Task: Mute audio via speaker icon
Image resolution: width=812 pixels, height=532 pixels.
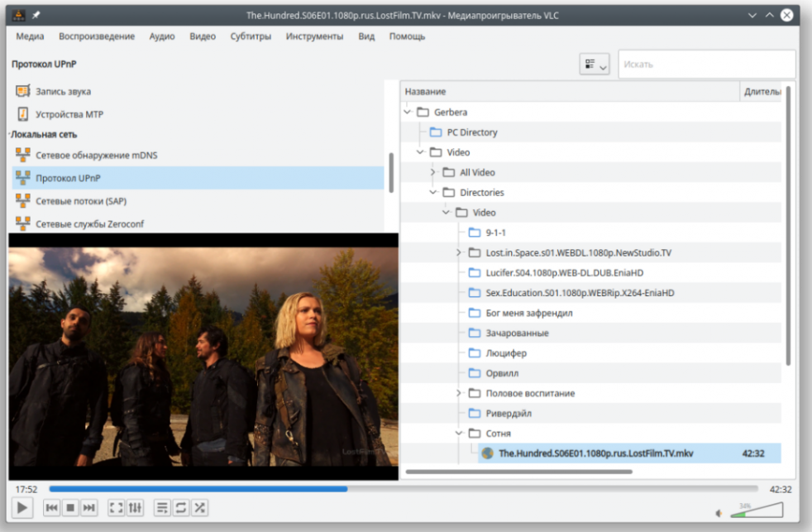Action: pyautogui.click(x=719, y=513)
